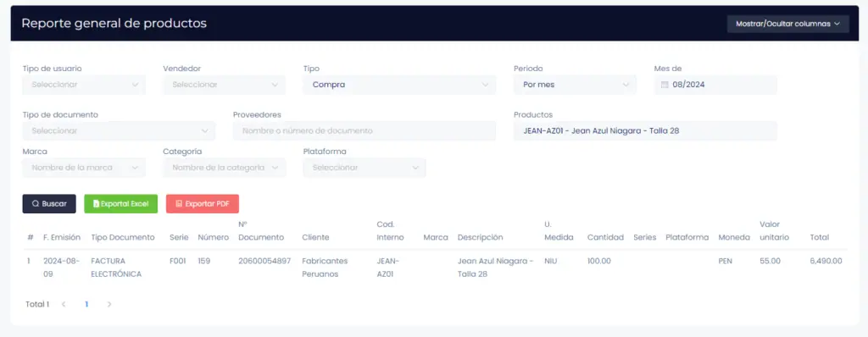
Task: Click the PEN currency cell
Action: coord(726,261)
